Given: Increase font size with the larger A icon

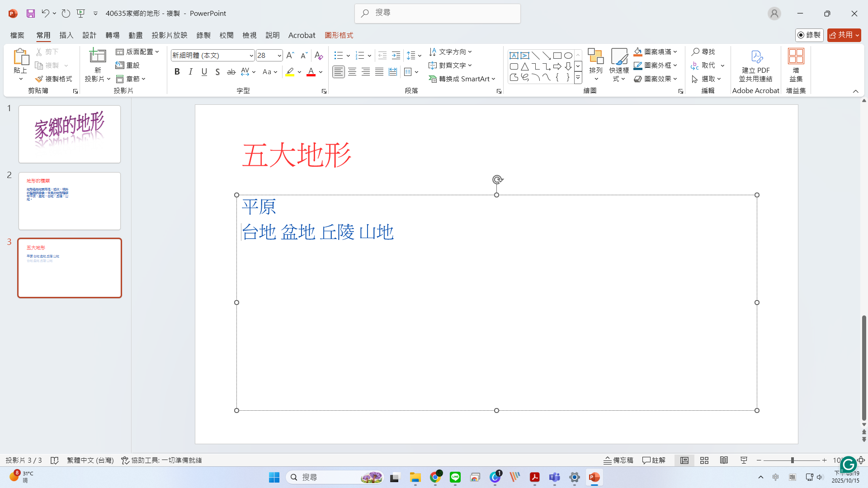Looking at the screenshot, I should coord(290,55).
